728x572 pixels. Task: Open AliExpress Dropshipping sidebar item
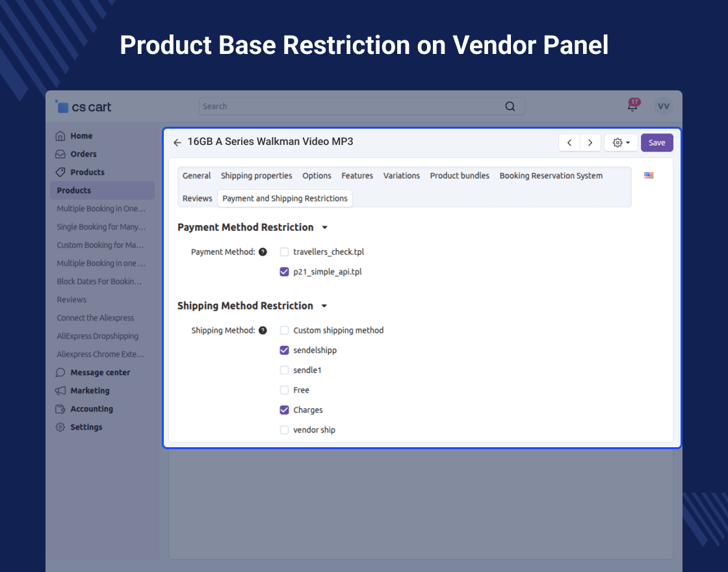pyautogui.click(x=97, y=336)
